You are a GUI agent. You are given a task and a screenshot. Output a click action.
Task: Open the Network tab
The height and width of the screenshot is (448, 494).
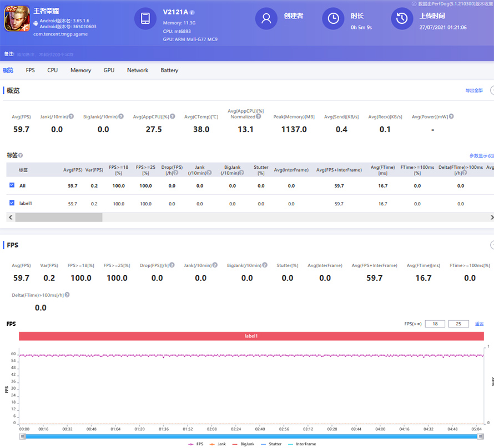(138, 71)
